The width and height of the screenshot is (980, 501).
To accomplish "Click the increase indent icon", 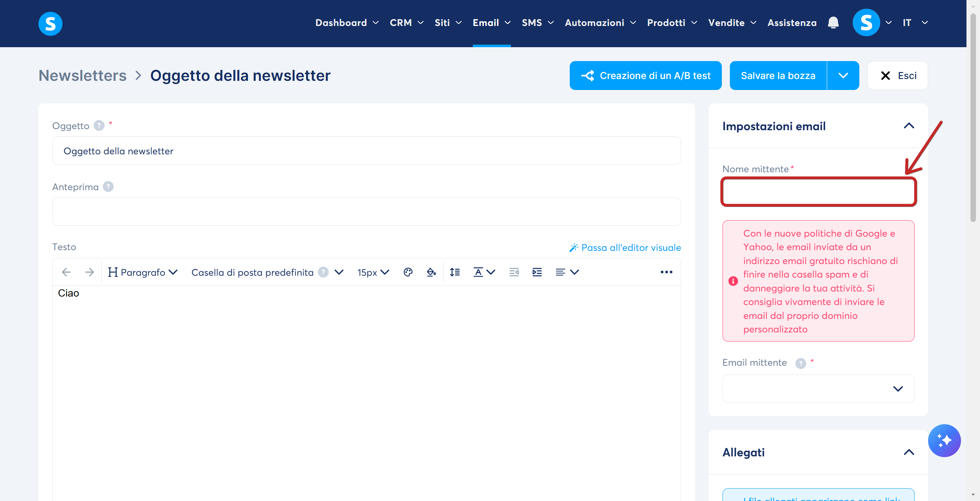I will [537, 272].
